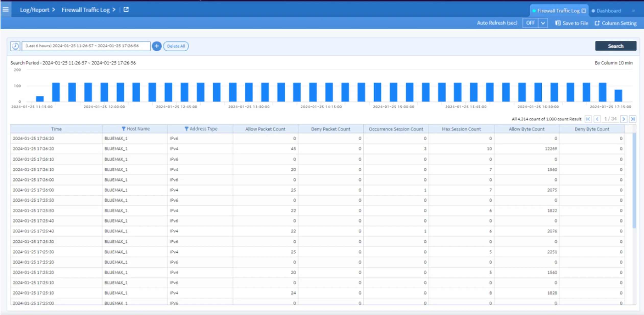Open the navigation hamburger menu
This screenshot has height=315, width=644.
click(x=5, y=9)
